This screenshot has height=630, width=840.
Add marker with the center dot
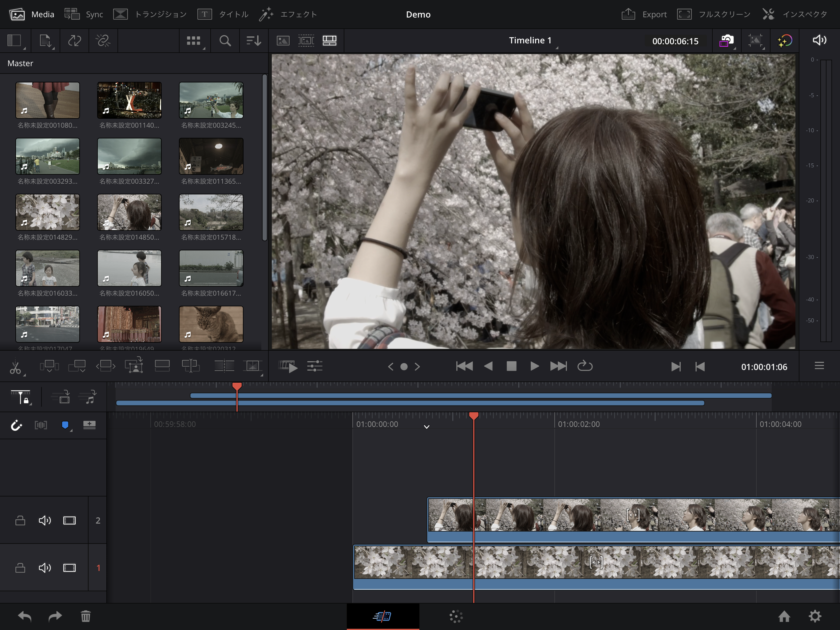[404, 367]
